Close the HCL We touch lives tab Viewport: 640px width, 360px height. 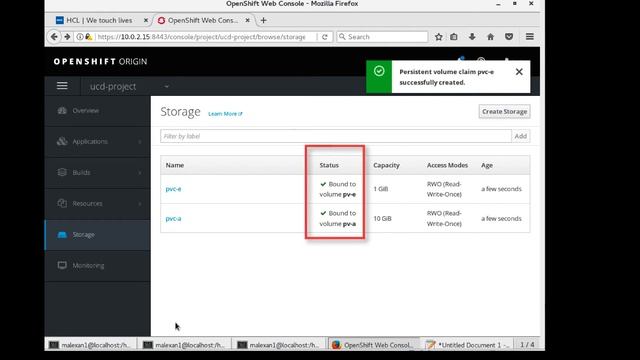coord(146,20)
